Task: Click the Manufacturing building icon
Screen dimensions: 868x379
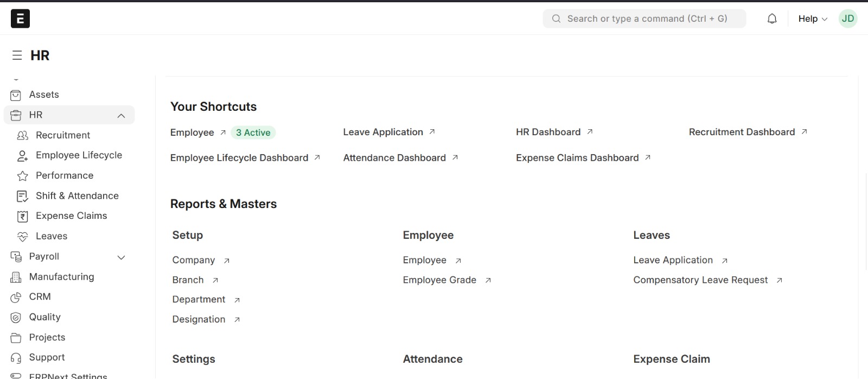Action: 16,277
